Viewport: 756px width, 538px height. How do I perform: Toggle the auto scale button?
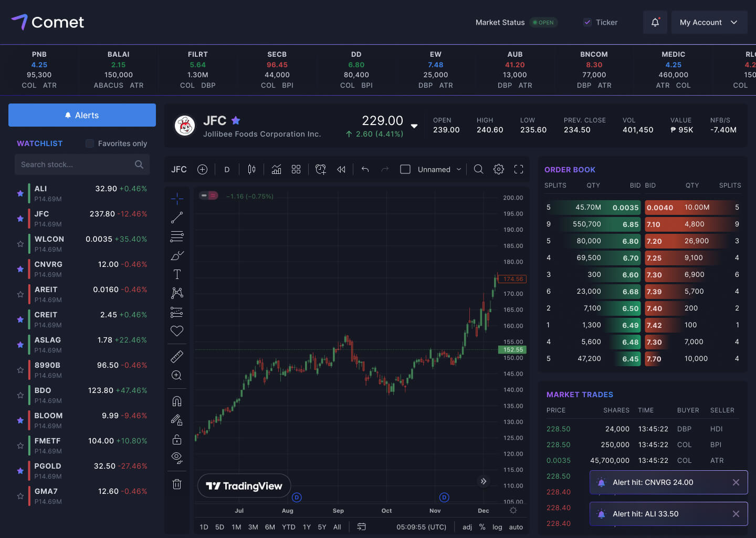pos(516,527)
